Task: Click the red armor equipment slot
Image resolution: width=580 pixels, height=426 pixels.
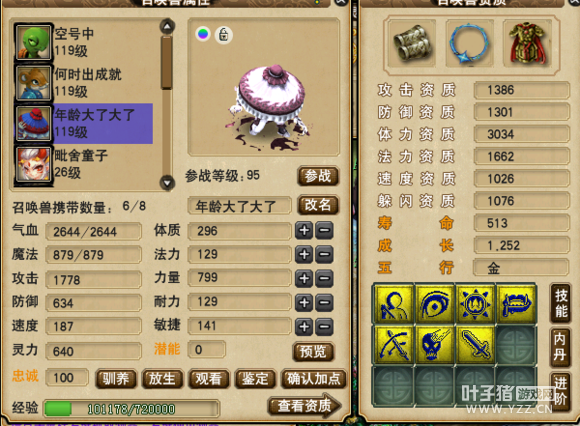Action: pyautogui.click(x=528, y=43)
